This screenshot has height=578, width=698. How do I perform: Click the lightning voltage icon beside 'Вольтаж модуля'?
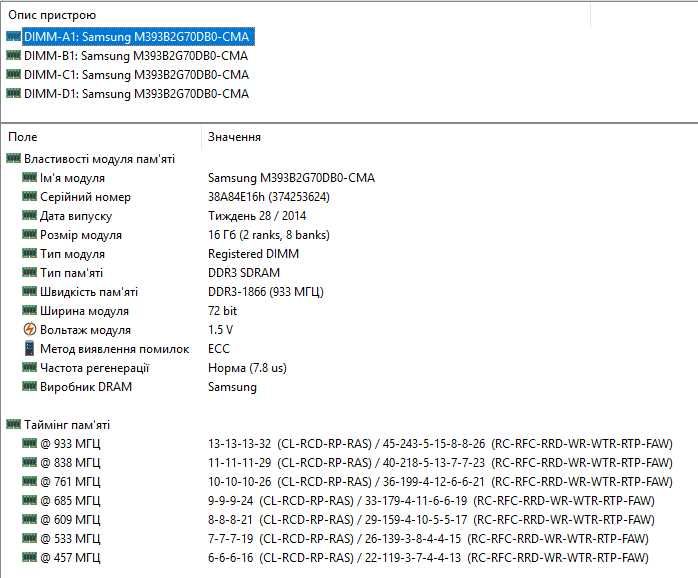tap(29, 330)
